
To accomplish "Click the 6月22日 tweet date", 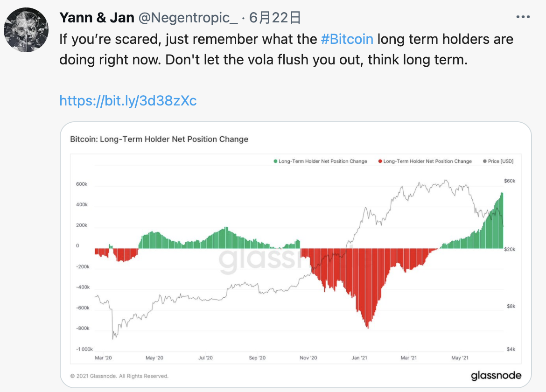I will pyautogui.click(x=275, y=17).
